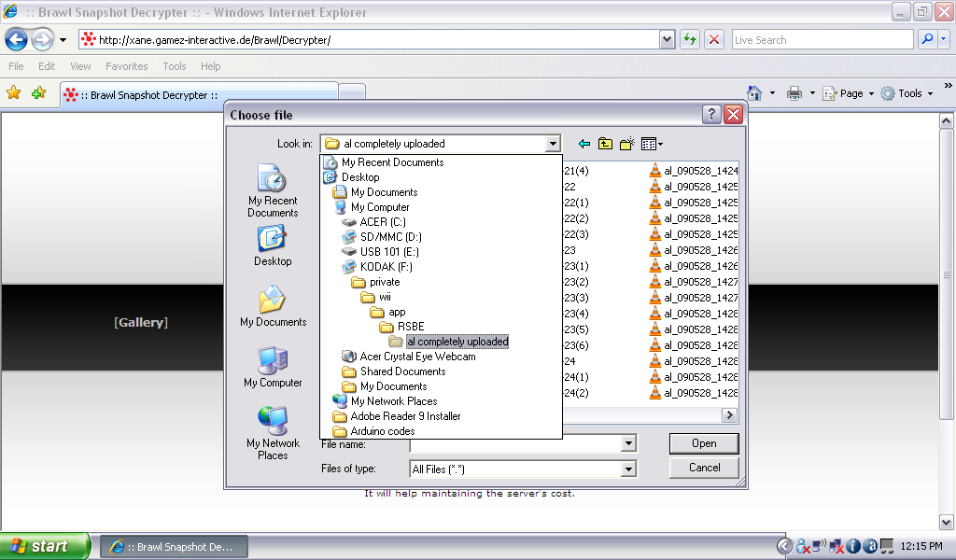Click the 12:15 PM taskbar clock
Image resolution: width=956 pixels, height=560 pixels.
921,547
